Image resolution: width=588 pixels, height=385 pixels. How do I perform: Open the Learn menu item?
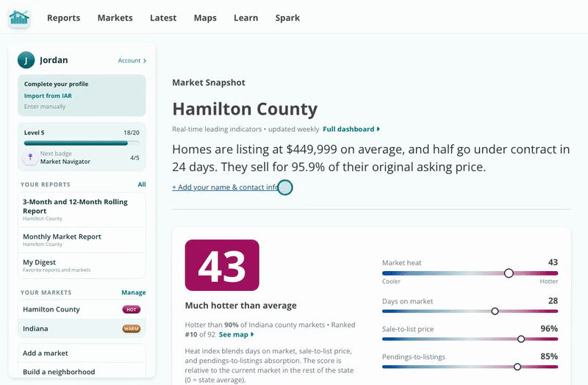pos(246,18)
